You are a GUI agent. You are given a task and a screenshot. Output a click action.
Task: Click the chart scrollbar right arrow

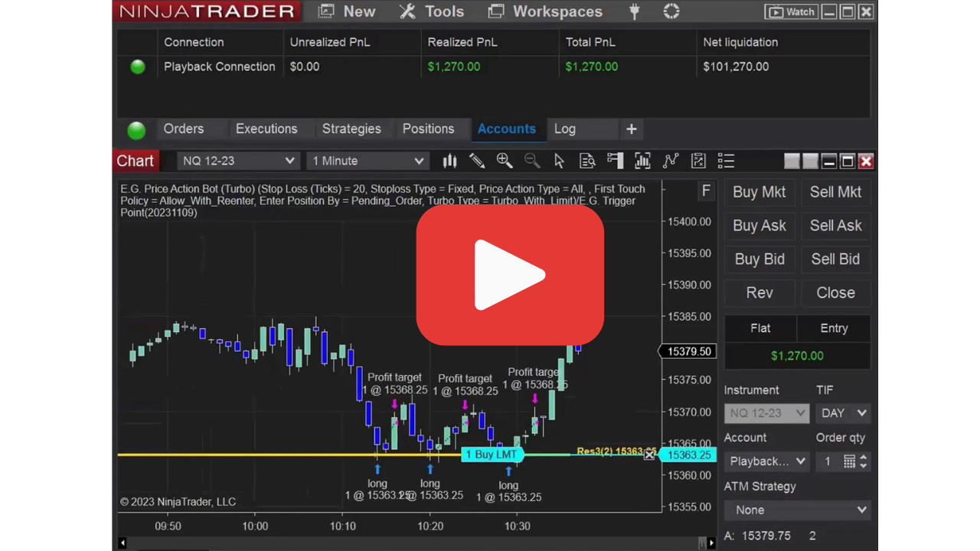pyautogui.click(x=711, y=543)
